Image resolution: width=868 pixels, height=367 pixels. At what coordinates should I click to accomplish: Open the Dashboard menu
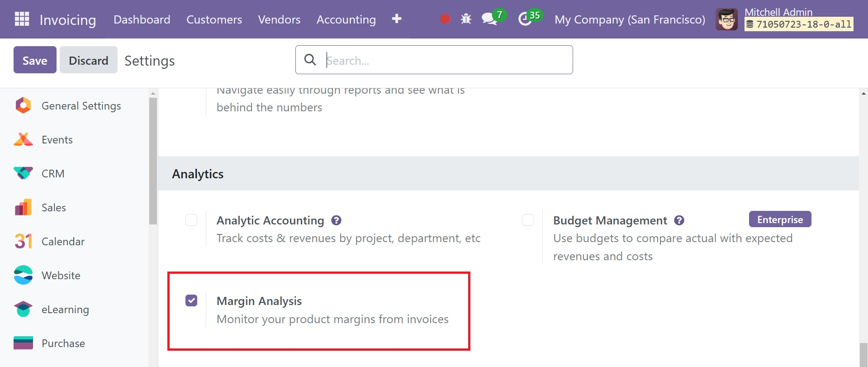tap(142, 19)
